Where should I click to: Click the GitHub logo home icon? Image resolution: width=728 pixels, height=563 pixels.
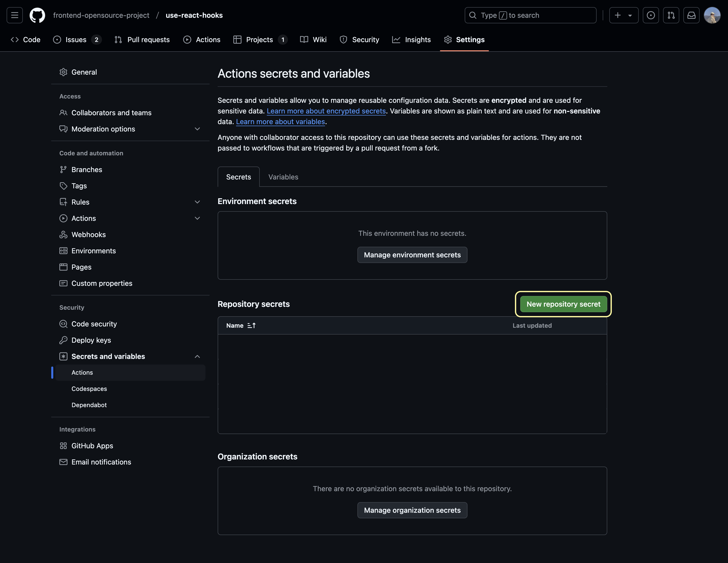37,15
